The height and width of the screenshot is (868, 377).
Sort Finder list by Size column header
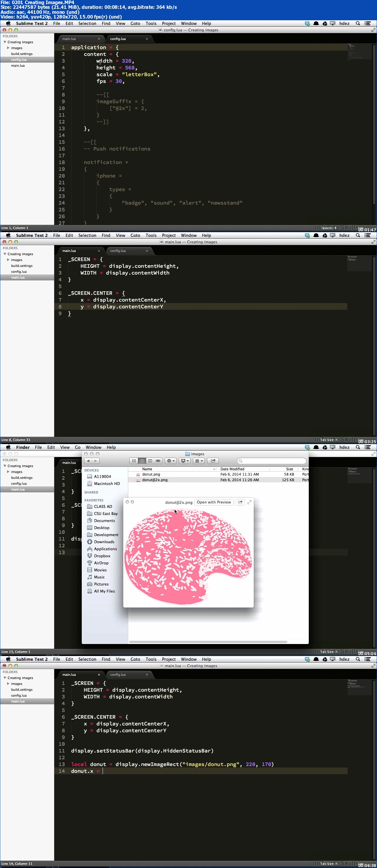point(283,469)
